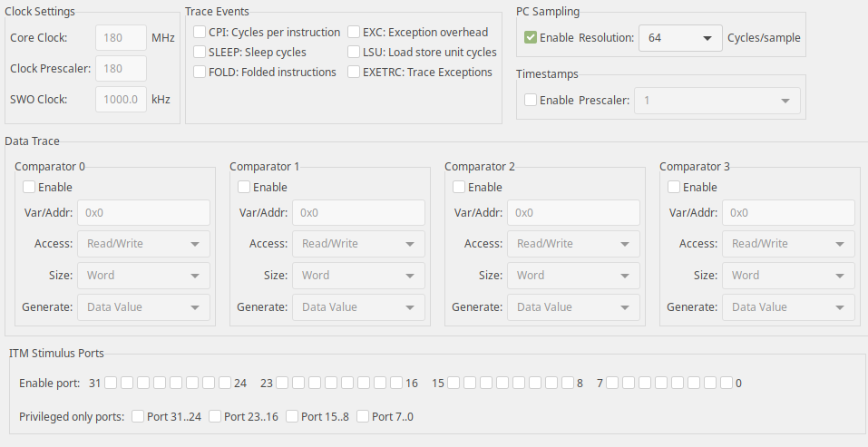Click Comparator 1 Var/Addr input field
The height and width of the screenshot is (447, 868).
point(357,213)
